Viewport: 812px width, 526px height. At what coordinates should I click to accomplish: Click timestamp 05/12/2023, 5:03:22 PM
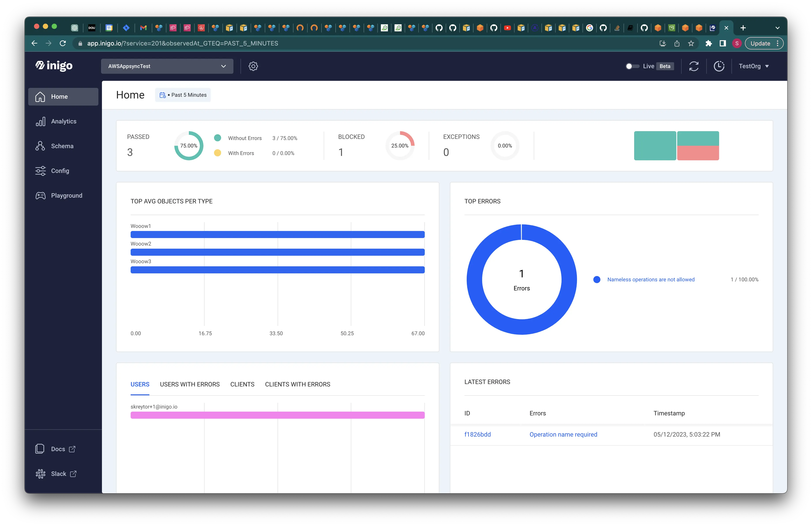click(x=687, y=435)
